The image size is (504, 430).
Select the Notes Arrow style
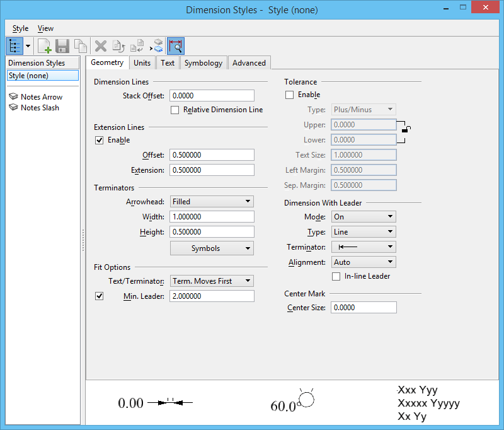(42, 96)
